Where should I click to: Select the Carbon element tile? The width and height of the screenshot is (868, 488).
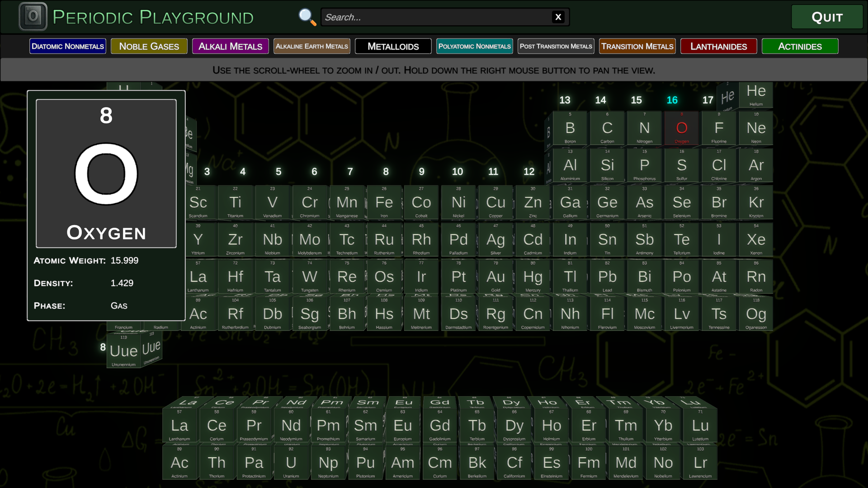coord(607,128)
